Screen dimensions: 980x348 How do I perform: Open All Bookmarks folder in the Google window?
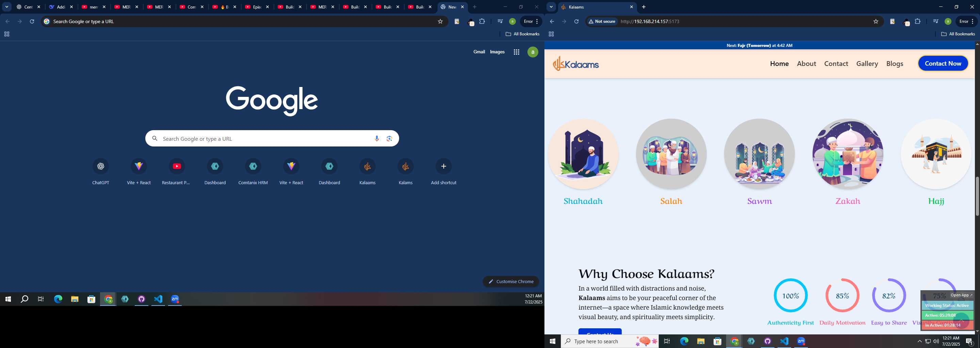522,34
